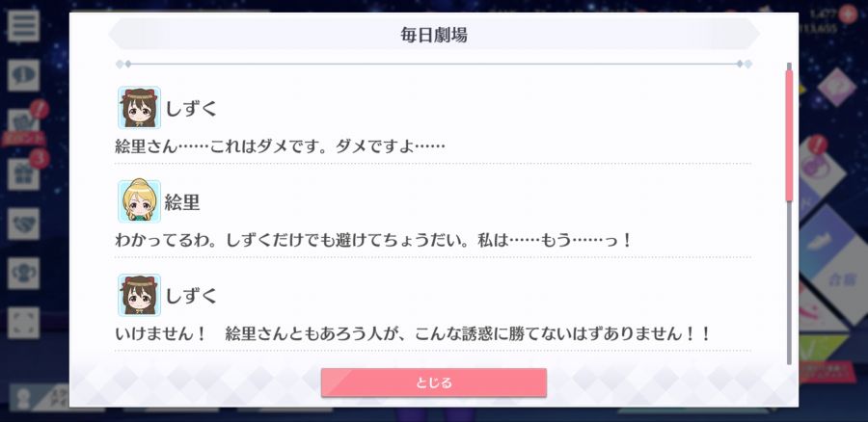Open the trophy icon in sidebar

point(24,274)
